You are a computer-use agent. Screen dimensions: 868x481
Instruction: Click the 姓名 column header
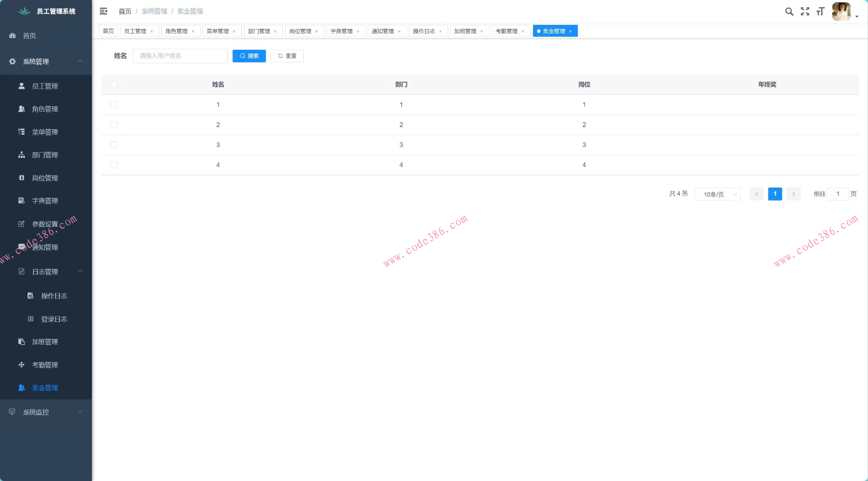coord(218,85)
